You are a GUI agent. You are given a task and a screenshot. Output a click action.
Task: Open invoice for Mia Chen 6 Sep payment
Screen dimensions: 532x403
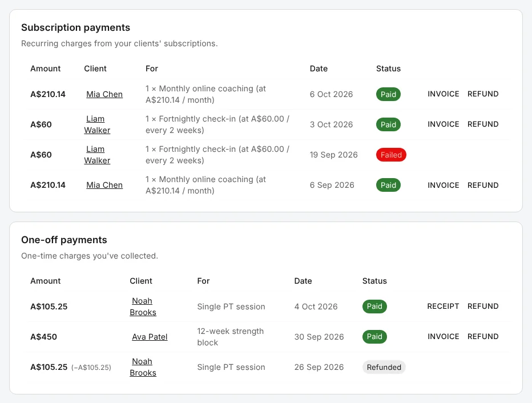point(443,185)
